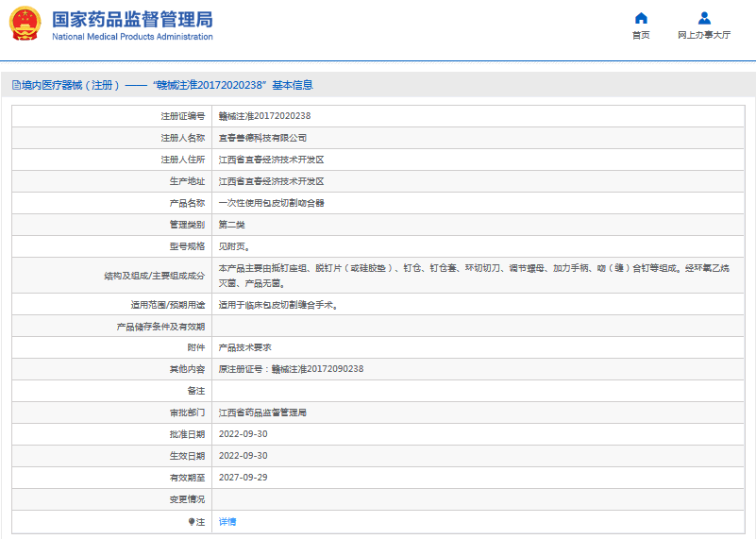The width and height of the screenshot is (756, 539).
Task: Click the 基本信息 heading text
Action: pyautogui.click(x=293, y=85)
